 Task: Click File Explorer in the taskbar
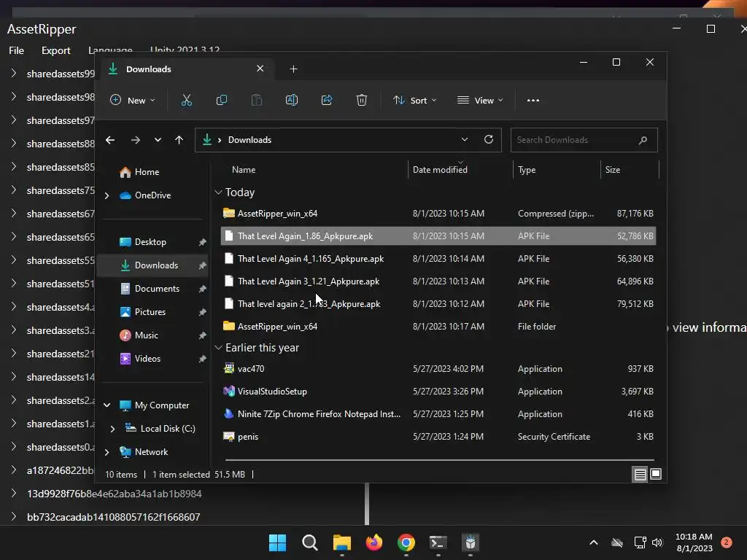click(x=341, y=542)
